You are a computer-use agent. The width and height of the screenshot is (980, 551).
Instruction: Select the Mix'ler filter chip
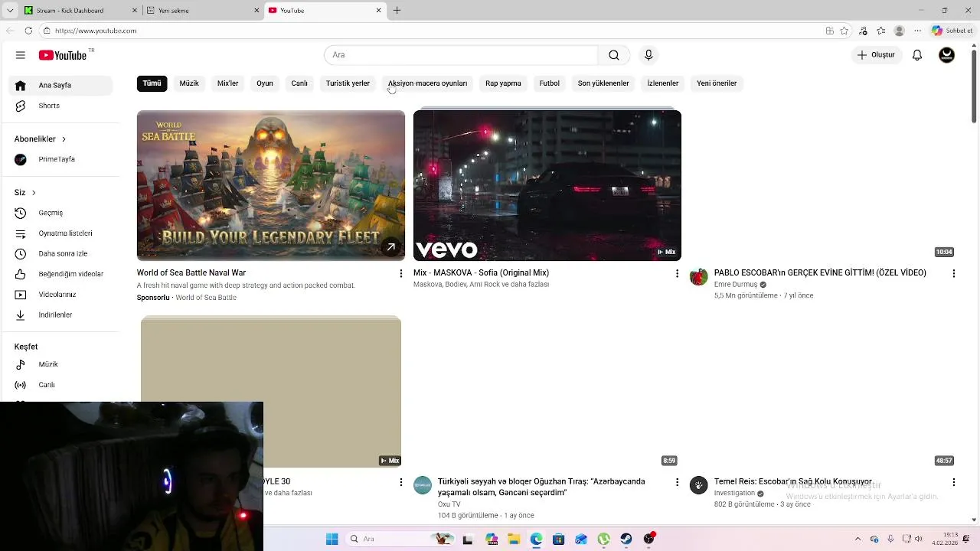[227, 83]
